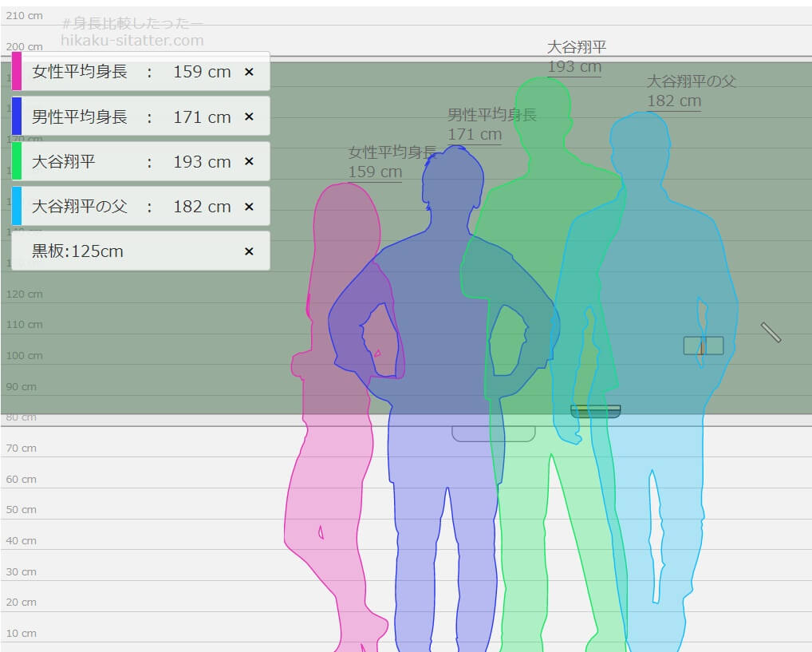
Task: Click the 182 cm label above the cyan silhouette
Action: point(674,101)
